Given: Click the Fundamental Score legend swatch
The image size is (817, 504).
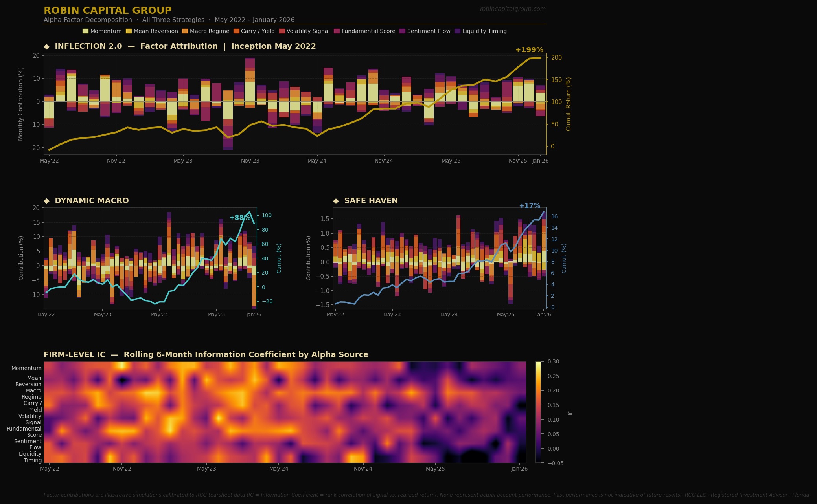Looking at the screenshot, I should pos(337,31).
